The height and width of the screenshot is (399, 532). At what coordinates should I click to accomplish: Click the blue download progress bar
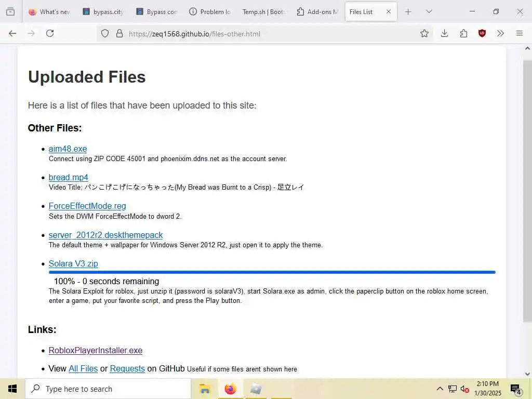tap(272, 272)
